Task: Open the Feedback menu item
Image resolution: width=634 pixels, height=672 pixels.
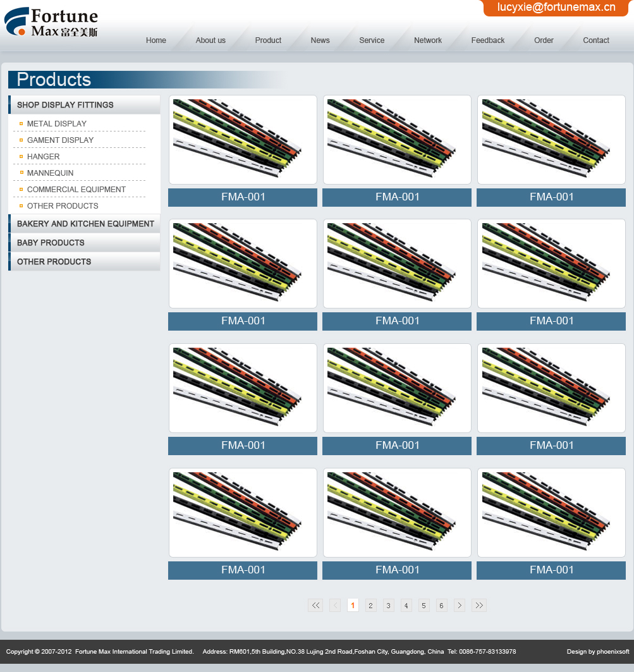Action: point(487,40)
